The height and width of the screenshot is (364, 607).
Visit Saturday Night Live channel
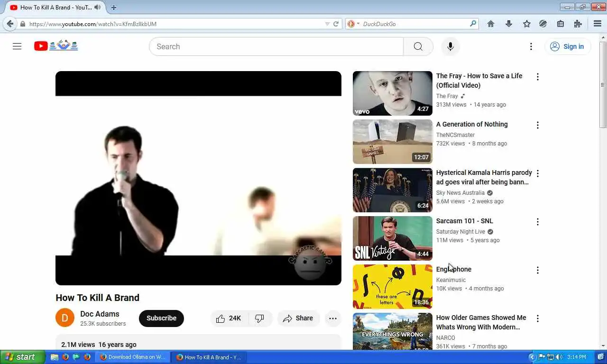[x=460, y=232]
